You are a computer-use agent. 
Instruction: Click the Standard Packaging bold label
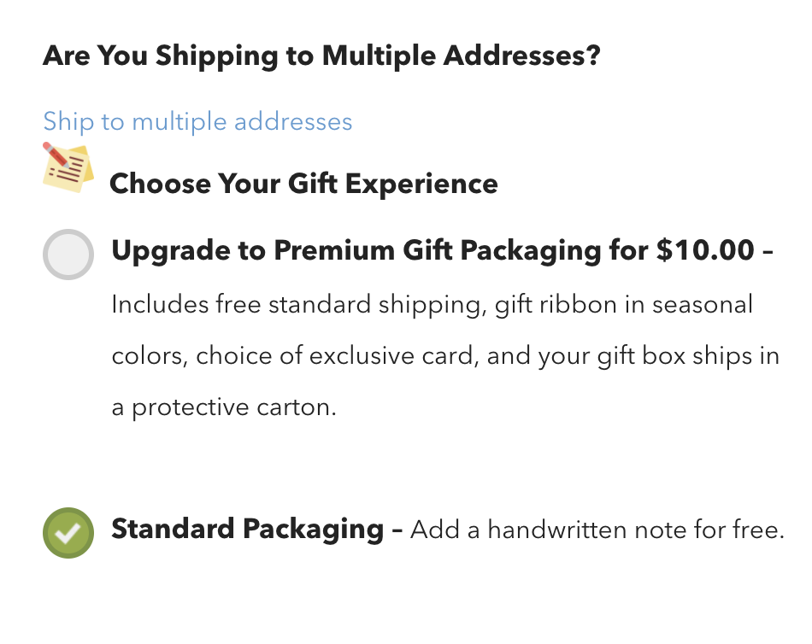pos(247,529)
